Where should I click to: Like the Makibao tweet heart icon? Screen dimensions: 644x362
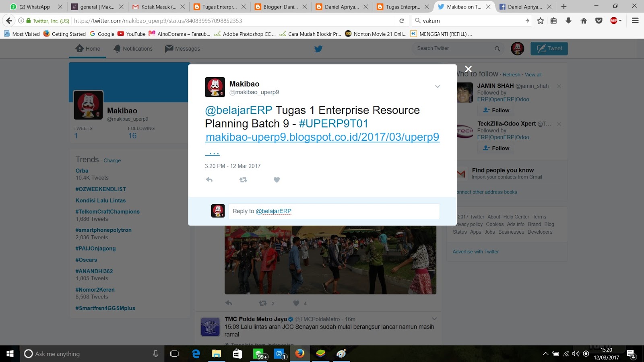pos(277,180)
